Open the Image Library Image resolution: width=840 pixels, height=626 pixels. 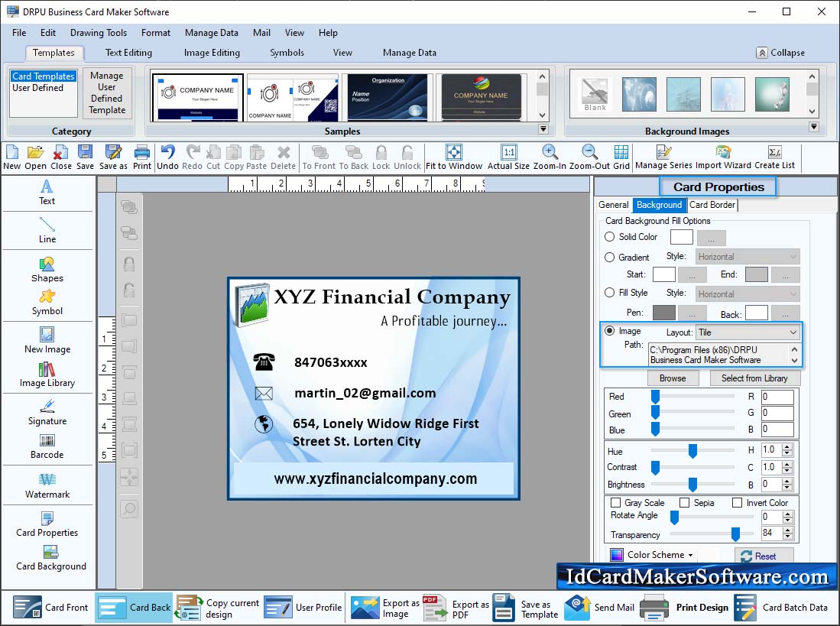pos(47,375)
